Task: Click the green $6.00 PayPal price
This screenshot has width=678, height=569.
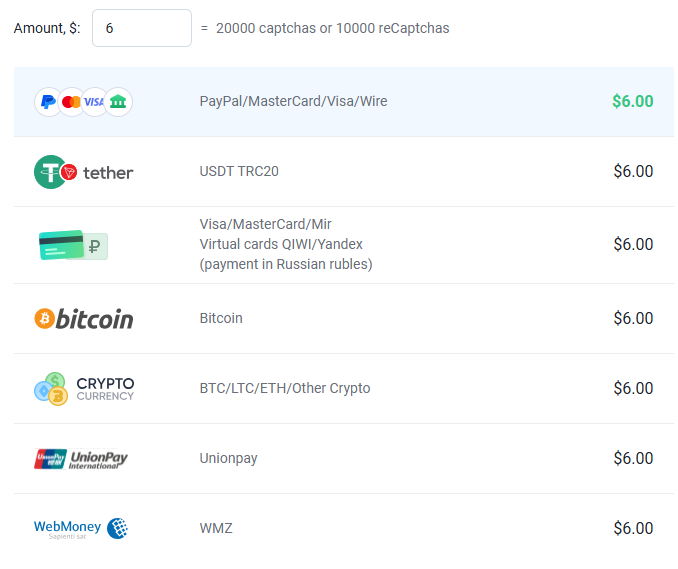Action: [x=632, y=101]
